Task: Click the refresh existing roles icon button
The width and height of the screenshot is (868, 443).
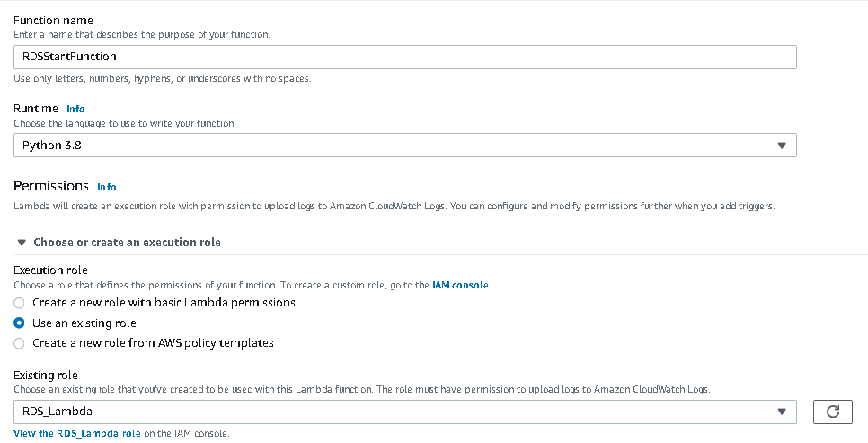Action: point(832,412)
